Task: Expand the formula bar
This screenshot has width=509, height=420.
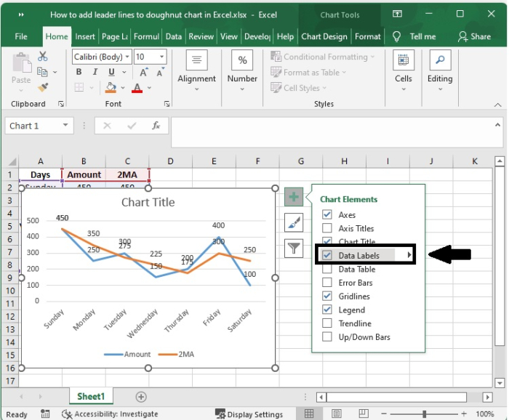Action: [x=497, y=125]
